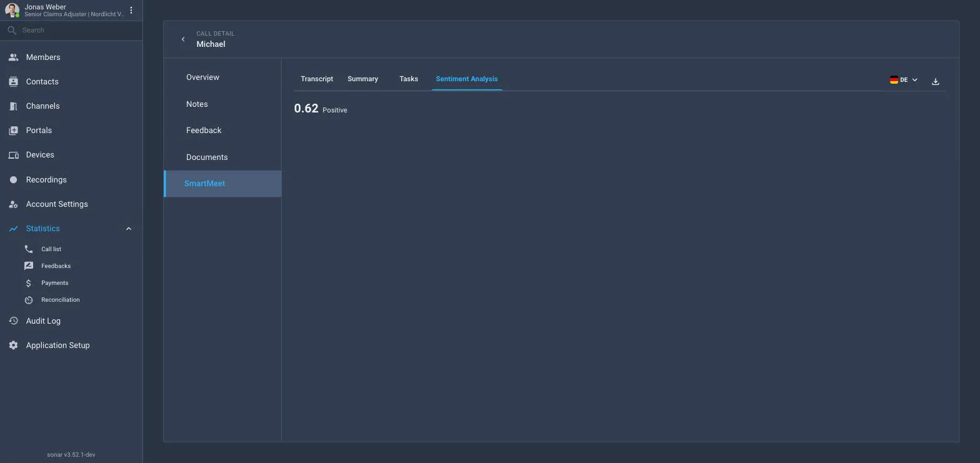Click the call name Michael in header
Image resolution: width=980 pixels, height=463 pixels.
(211, 44)
